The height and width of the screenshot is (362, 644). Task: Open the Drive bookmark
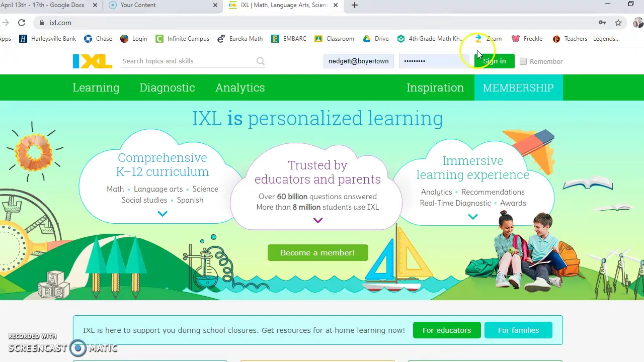[376, 39]
